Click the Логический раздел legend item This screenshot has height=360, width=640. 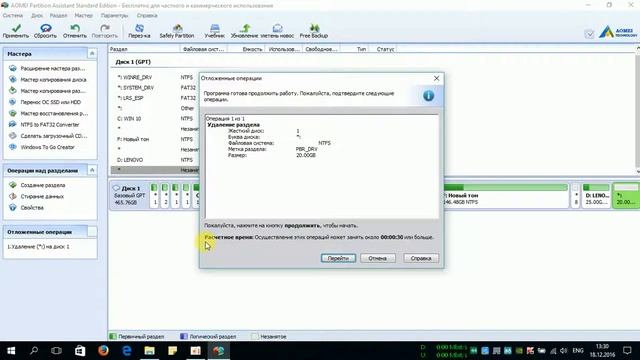tap(208, 336)
